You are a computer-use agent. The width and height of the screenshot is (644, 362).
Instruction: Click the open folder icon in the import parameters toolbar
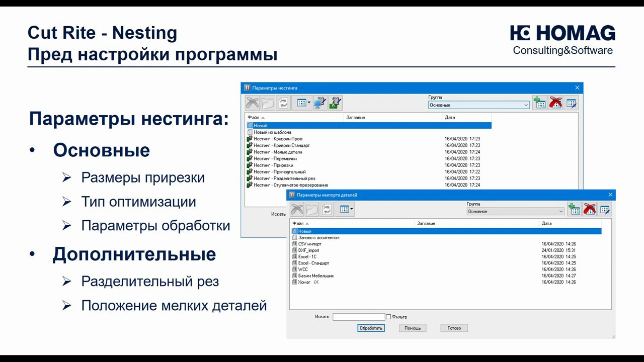(x=312, y=209)
